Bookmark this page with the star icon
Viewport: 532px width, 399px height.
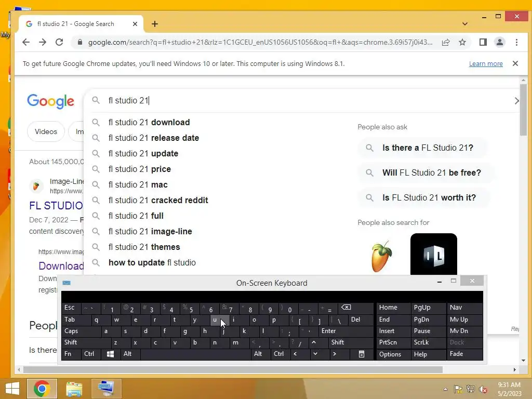462,42
